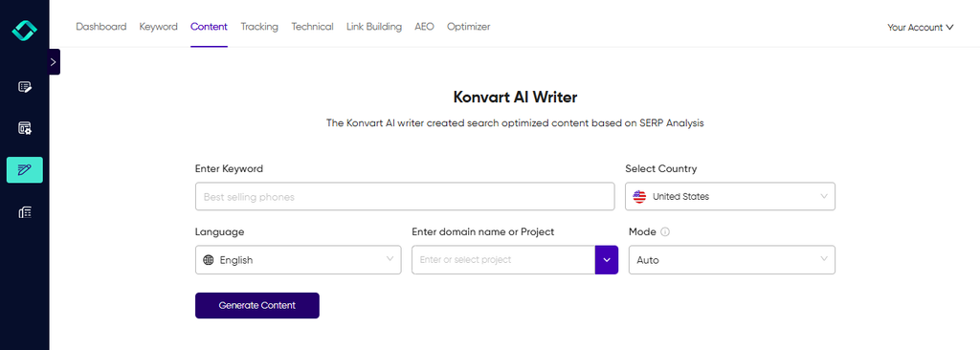
Task: Open the list report sidebar icon
Action: click(x=24, y=212)
